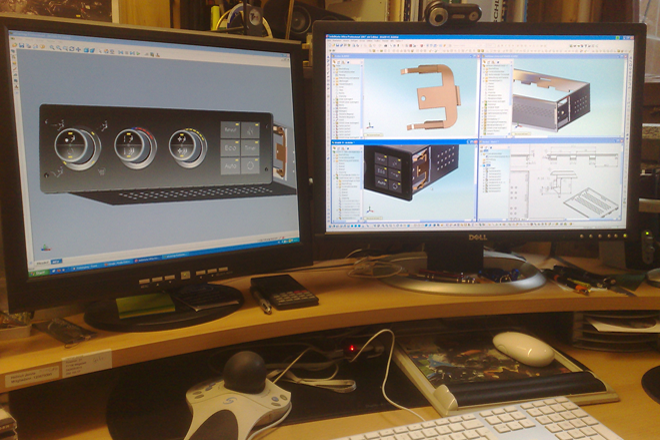
Task: Activate the bracket part window via its title bar
Action: (x=404, y=56)
